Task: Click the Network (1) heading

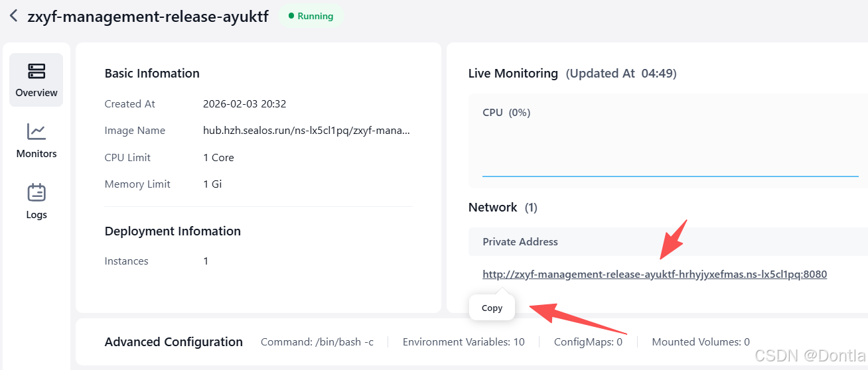Action: pyautogui.click(x=503, y=208)
